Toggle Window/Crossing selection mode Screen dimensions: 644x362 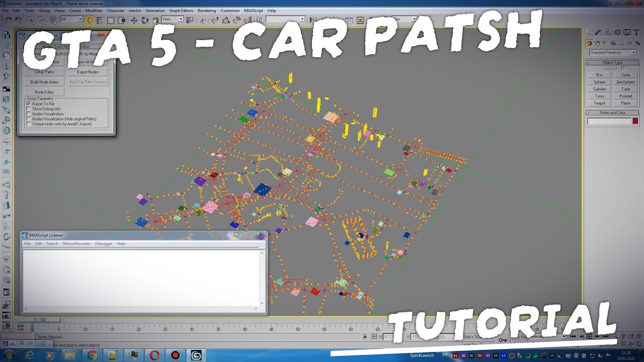(x=121, y=20)
